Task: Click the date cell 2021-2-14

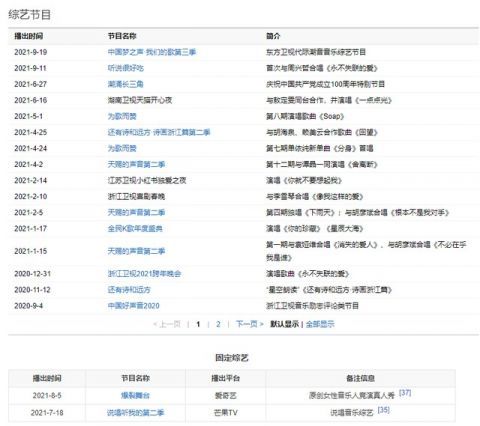Action: pyautogui.click(x=31, y=180)
